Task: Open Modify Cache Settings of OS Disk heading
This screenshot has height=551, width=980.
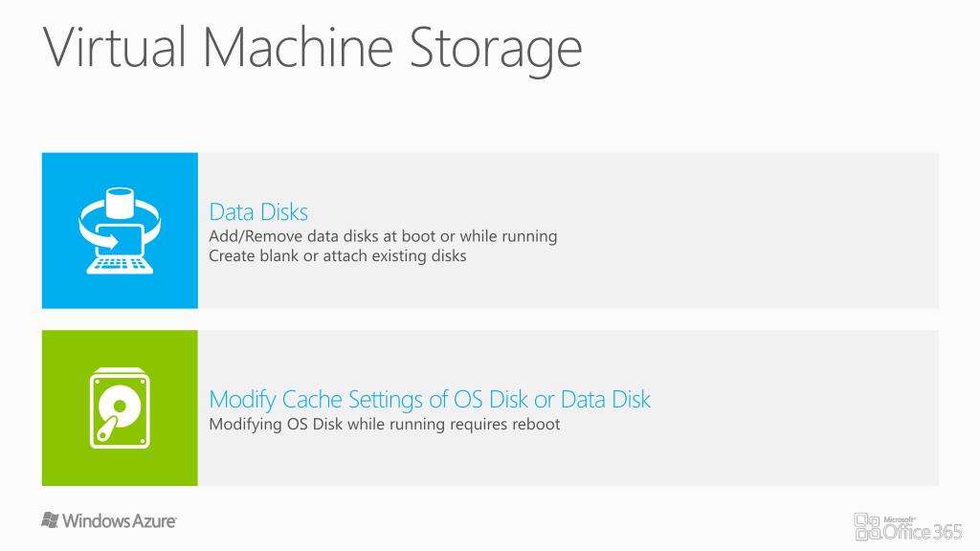Action: pyautogui.click(x=430, y=399)
